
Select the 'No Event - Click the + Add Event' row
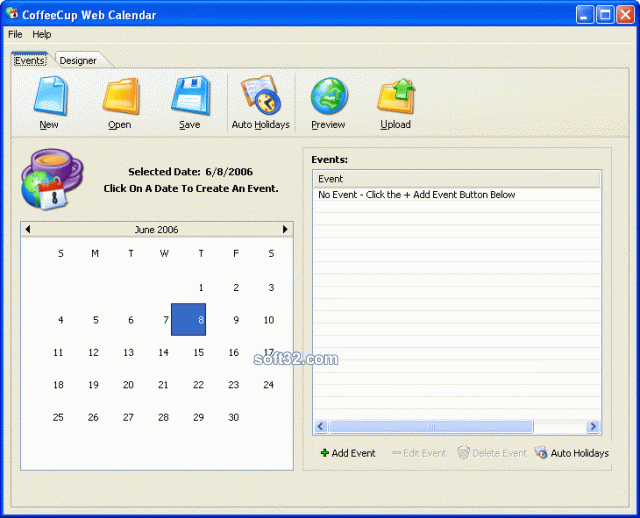click(x=457, y=195)
